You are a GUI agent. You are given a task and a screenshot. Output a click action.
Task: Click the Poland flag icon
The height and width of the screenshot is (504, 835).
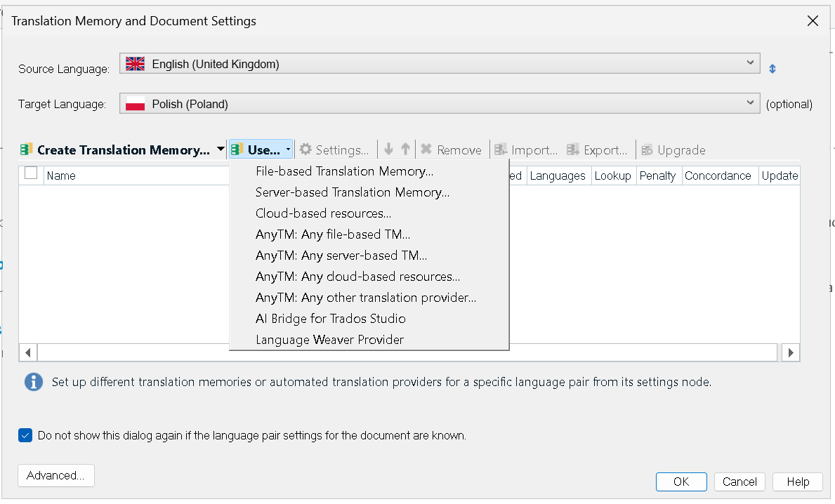point(136,104)
